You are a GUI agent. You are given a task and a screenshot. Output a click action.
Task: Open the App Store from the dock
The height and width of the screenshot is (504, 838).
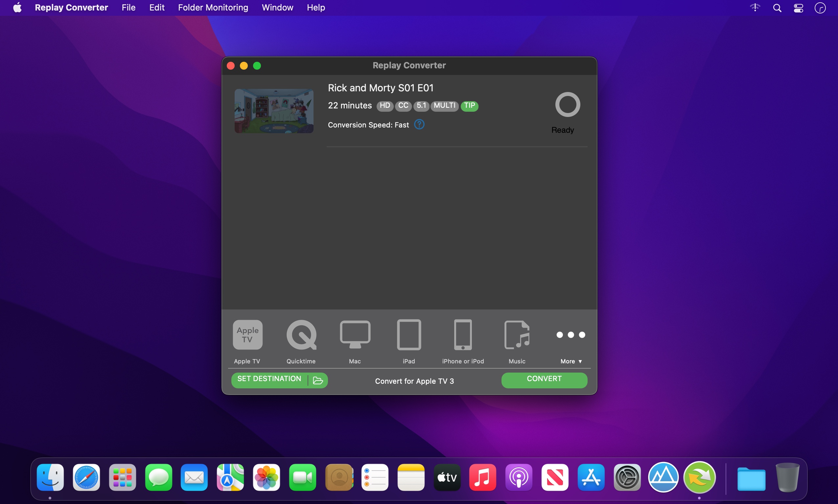(x=591, y=477)
